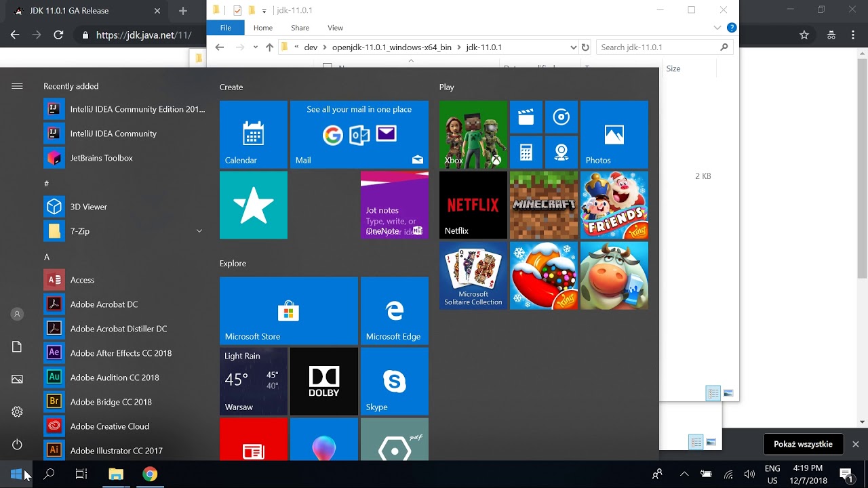
Task: Click the 'Pokaż wszystkie' button
Action: [803, 445]
